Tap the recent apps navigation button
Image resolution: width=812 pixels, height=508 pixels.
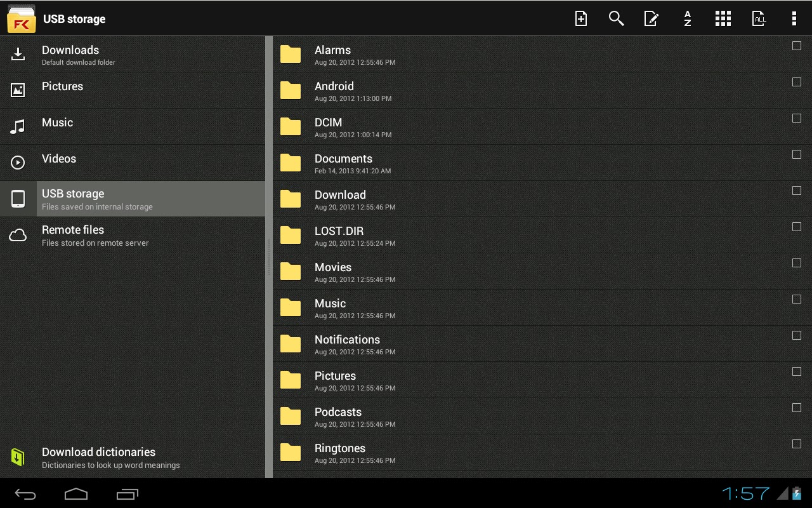click(128, 493)
